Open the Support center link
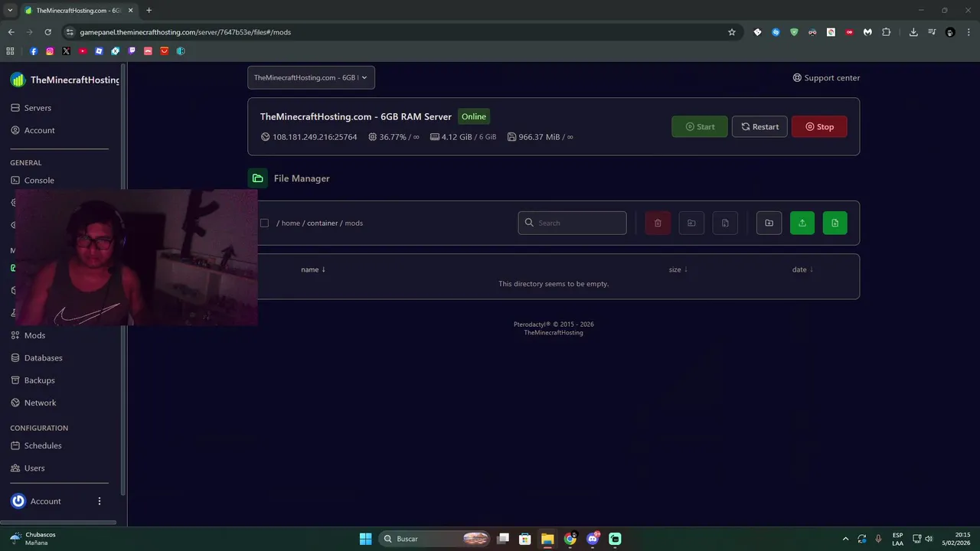 pyautogui.click(x=826, y=78)
